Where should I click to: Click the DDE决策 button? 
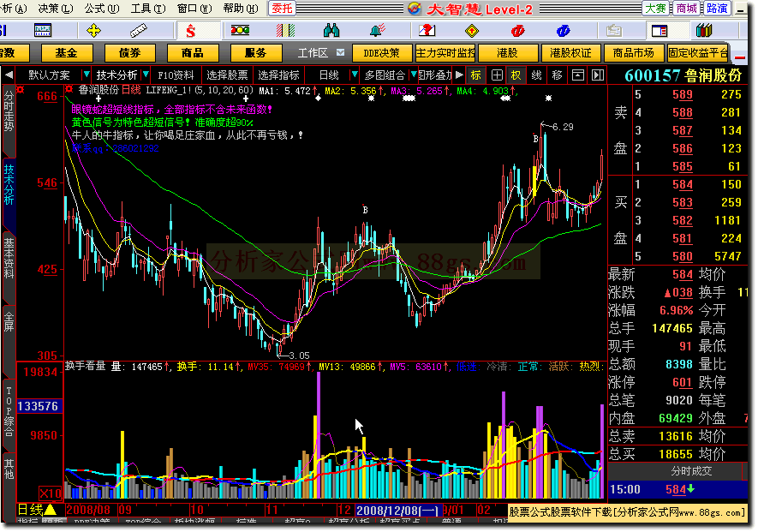(x=382, y=53)
